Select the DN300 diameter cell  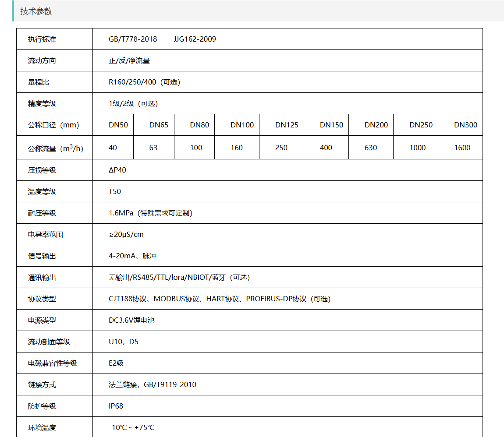coord(465,125)
